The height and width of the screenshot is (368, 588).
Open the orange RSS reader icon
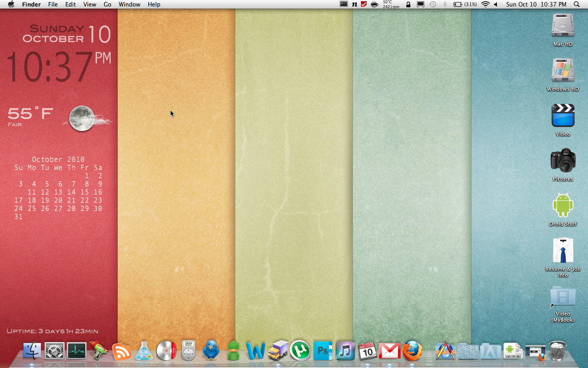[x=122, y=352]
